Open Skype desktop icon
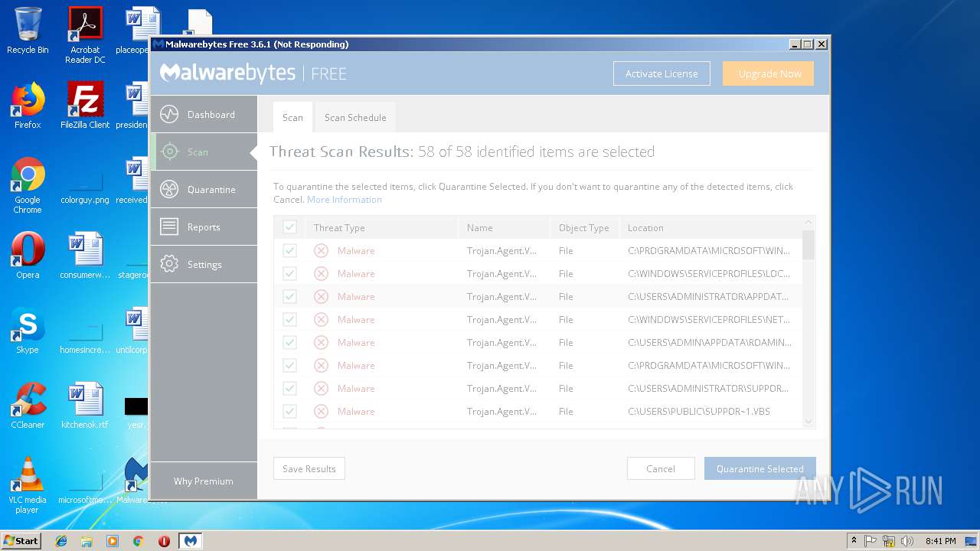 [28, 331]
